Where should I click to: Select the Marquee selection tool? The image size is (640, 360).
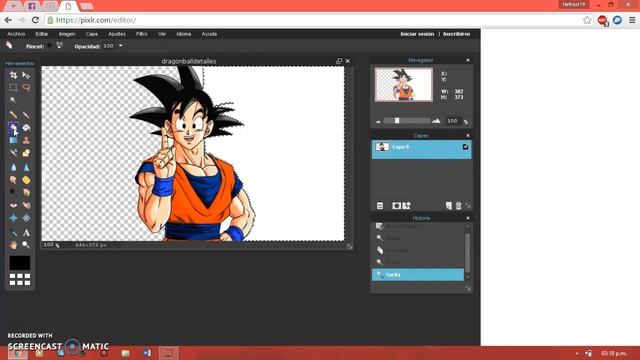pos(13,87)
